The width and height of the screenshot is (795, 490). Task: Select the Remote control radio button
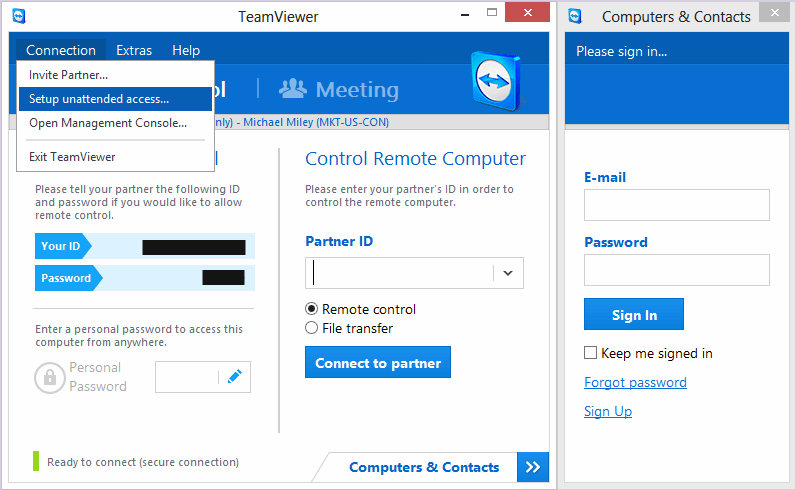[311, 309]
